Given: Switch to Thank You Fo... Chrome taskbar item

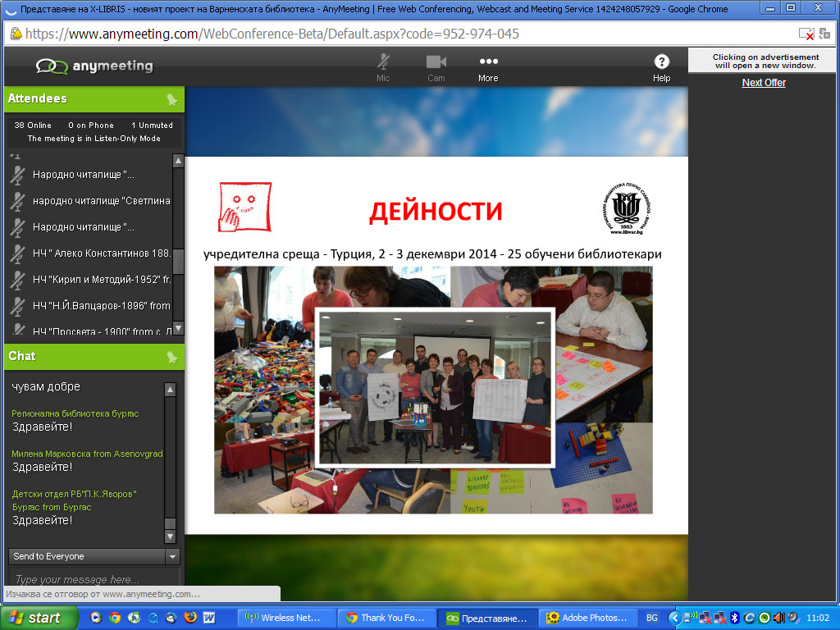Looking at the screenshot, I should (386, 618).
